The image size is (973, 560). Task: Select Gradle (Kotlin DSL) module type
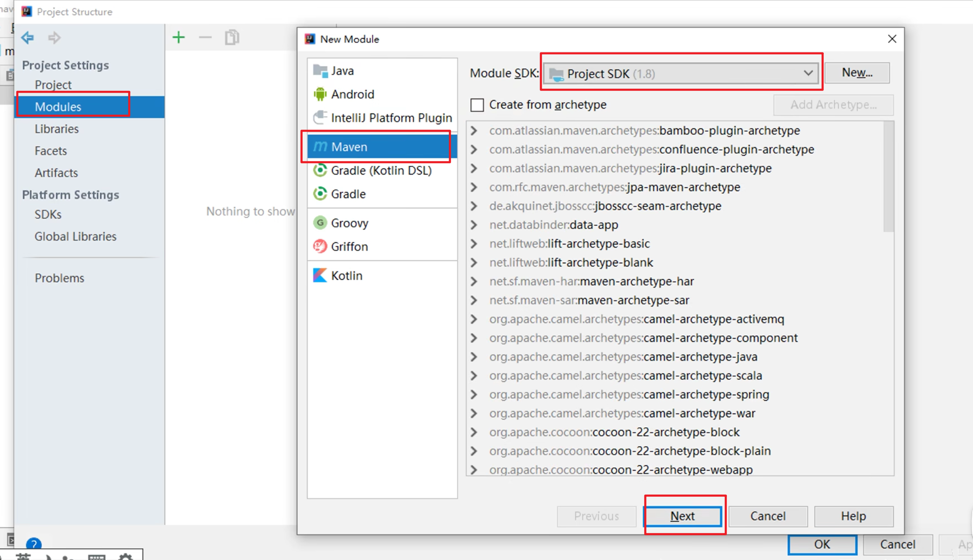[381, 170]
